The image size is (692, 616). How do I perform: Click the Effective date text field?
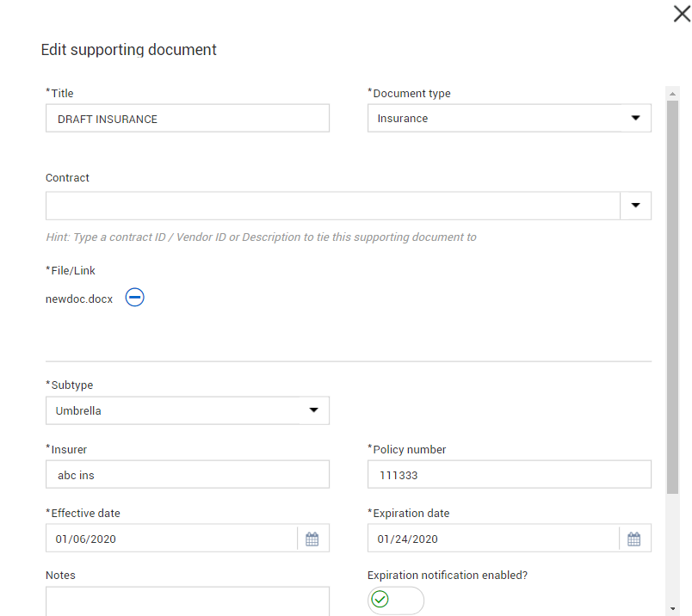point(172,539)
